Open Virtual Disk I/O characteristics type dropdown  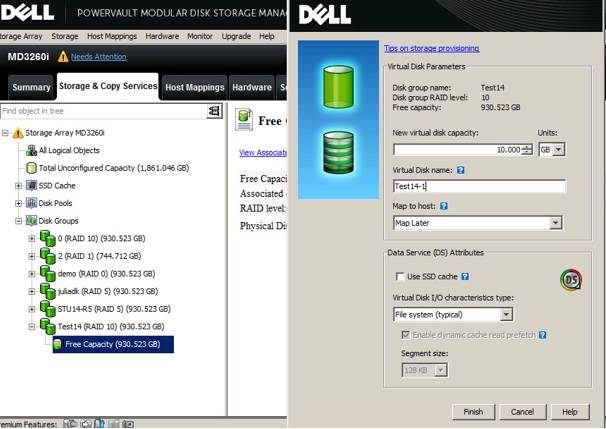[506, 315]
